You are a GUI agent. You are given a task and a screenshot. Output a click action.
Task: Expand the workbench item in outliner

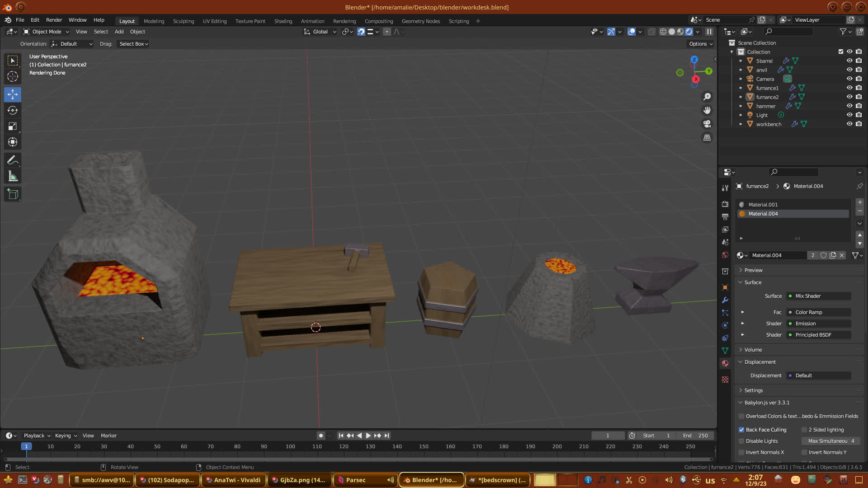(741, 124)
